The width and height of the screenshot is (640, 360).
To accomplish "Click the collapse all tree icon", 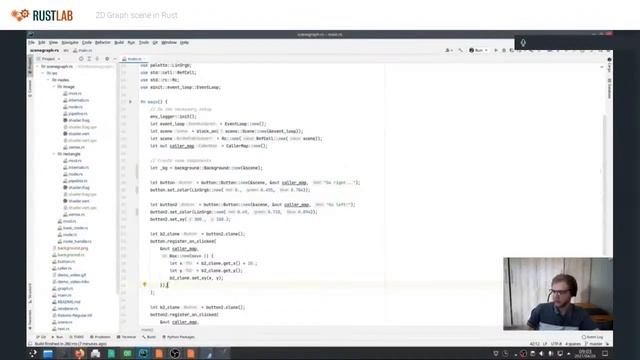I will pyautogui.click(x=97, y=59).
